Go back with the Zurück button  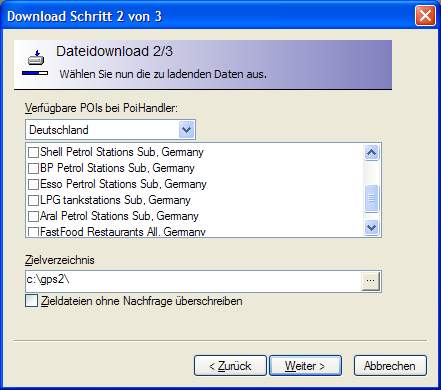tap(230, 366)
